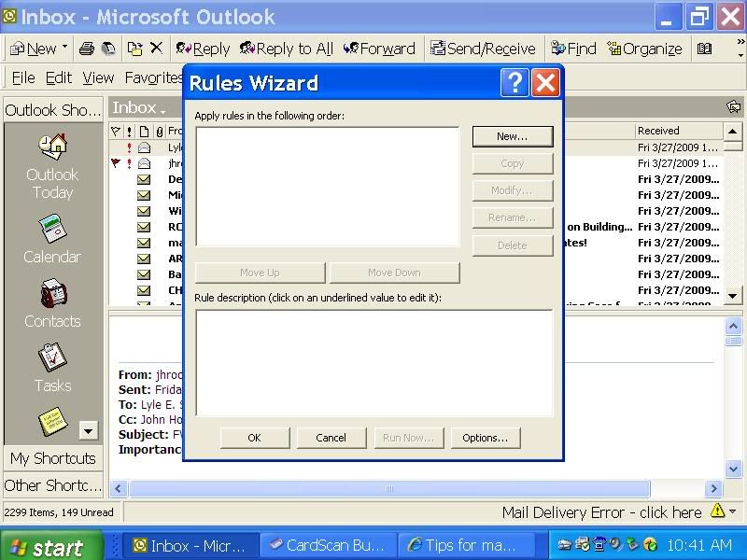Open the Edit menu
The width and height of the screenshot is (747, 560).
pyautogui.click(x=59, y=77)
